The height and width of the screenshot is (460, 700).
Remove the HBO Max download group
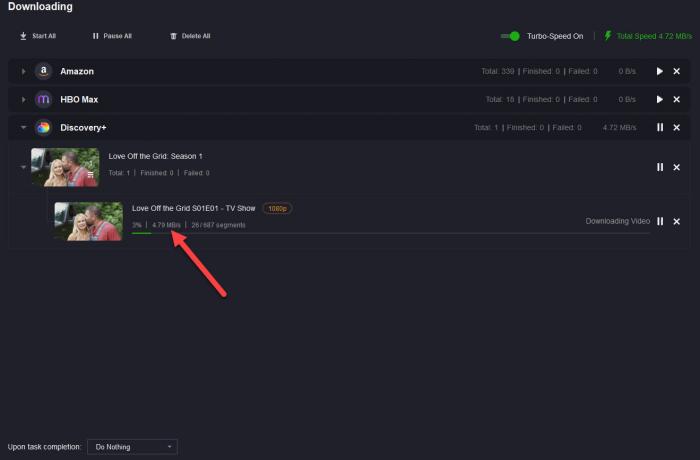[677, 100]
